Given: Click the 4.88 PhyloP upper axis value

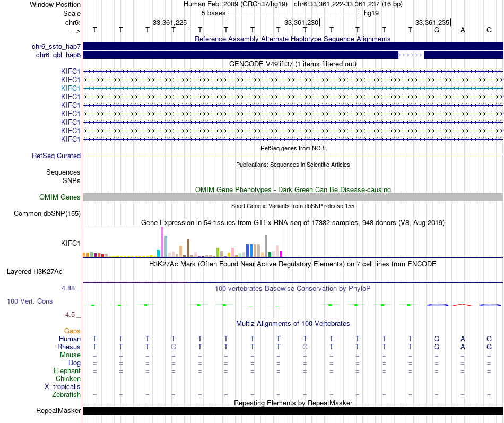Looking at the screenshot, I should click(68, 288).
